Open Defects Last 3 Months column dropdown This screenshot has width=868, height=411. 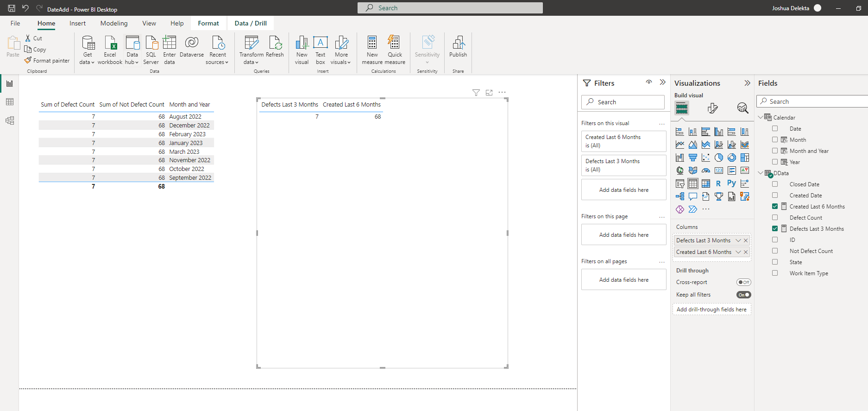(738, 240)
